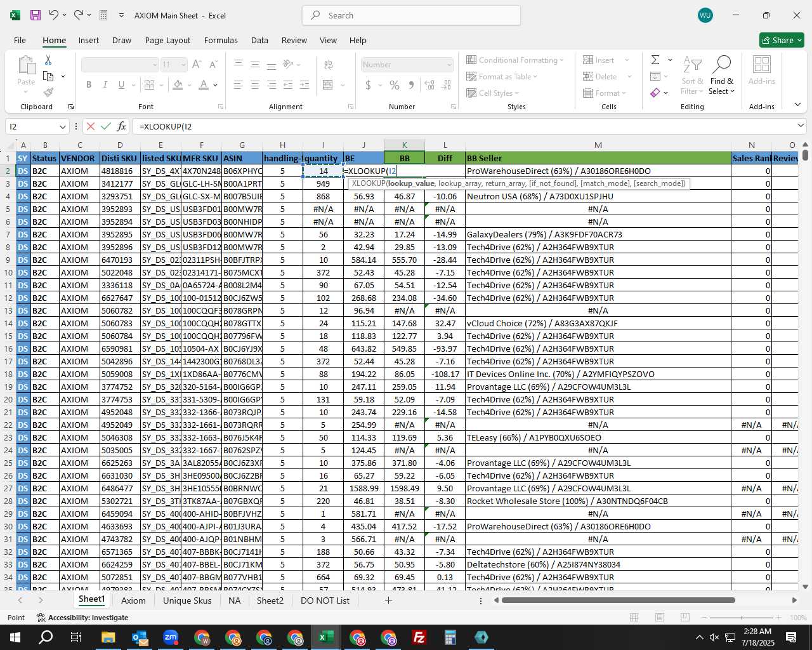This screenshot has width=812, height=650.
Task: Click the Font Color A swatch
Action: pos(204,84)
